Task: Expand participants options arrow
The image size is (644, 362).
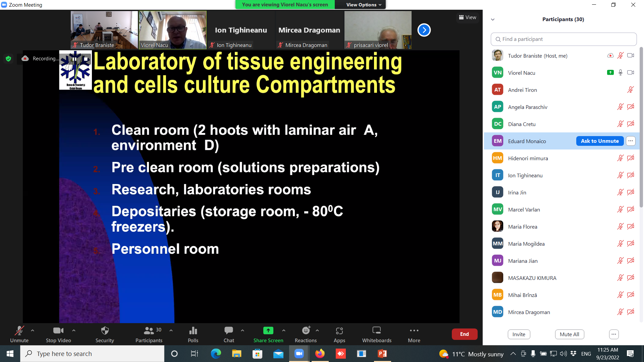Action: (x=171, y=330)
